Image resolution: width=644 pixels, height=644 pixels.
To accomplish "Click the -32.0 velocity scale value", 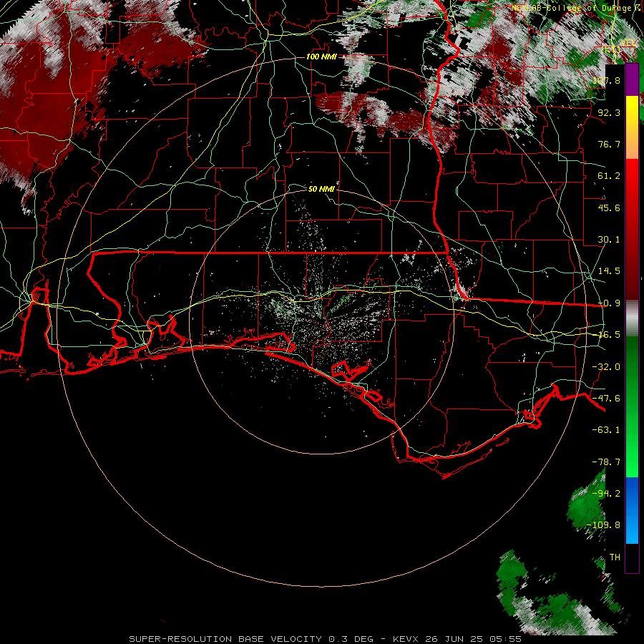I will pos(606,367).
